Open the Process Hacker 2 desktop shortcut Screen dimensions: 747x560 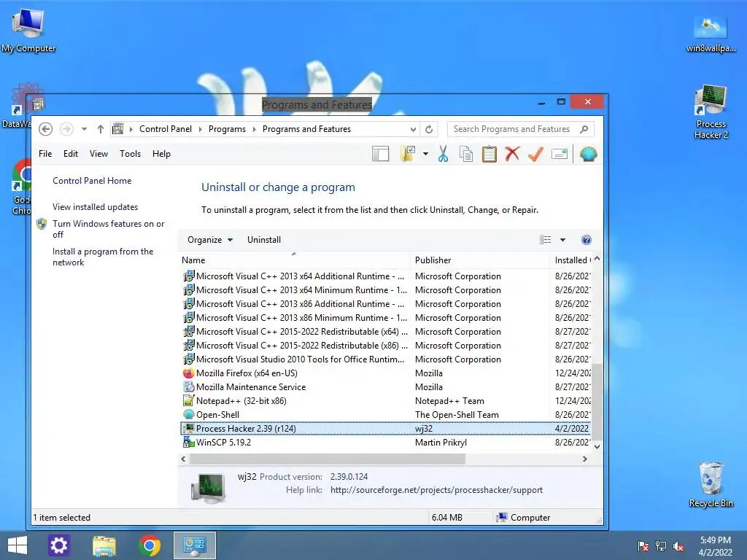point(711,112)
